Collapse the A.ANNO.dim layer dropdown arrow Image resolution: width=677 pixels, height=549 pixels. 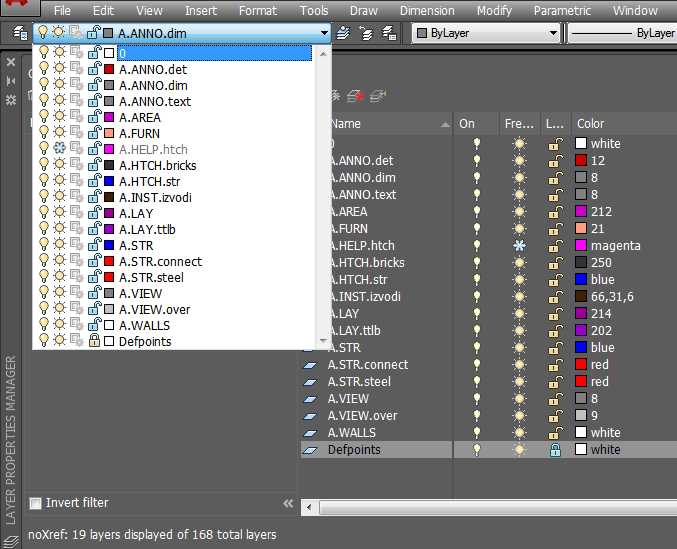tap(324, 33)
